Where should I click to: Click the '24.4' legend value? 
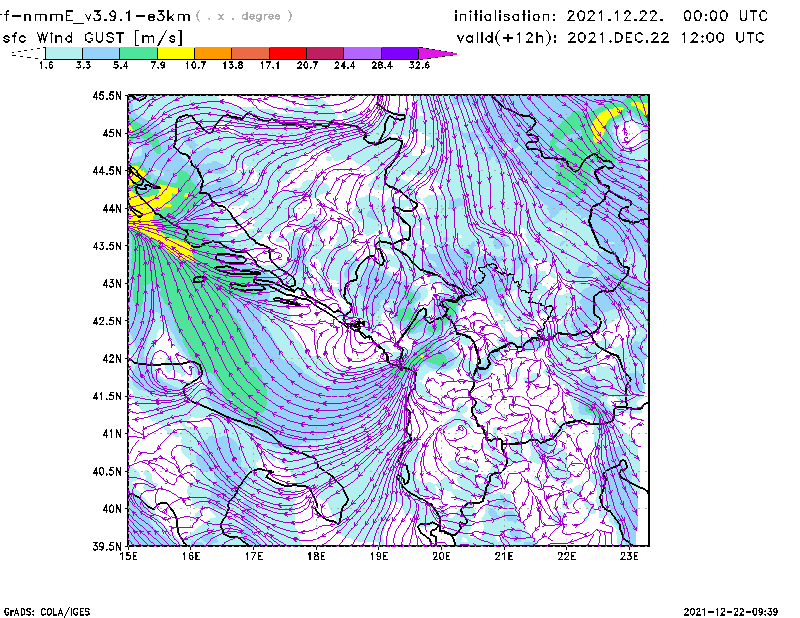(x=344, y=65)
